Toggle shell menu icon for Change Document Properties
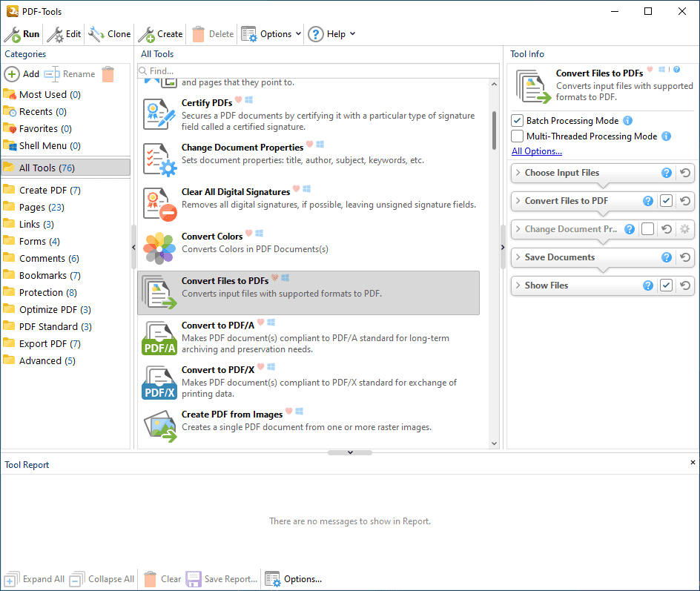700x591 pixels. 320,144
